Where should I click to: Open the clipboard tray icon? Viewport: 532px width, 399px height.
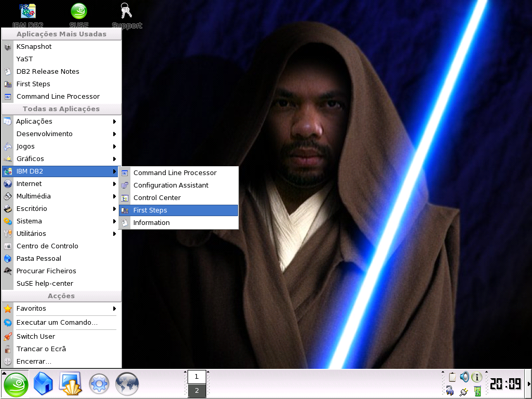pyautogui.click(x=452, y=377)
